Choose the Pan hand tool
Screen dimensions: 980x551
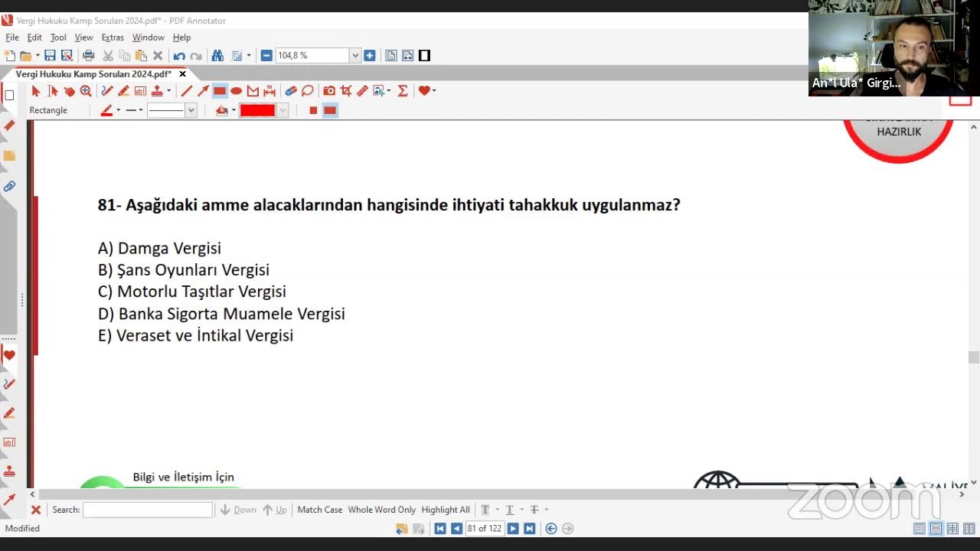pyautogui.click(x=69, y=90)
